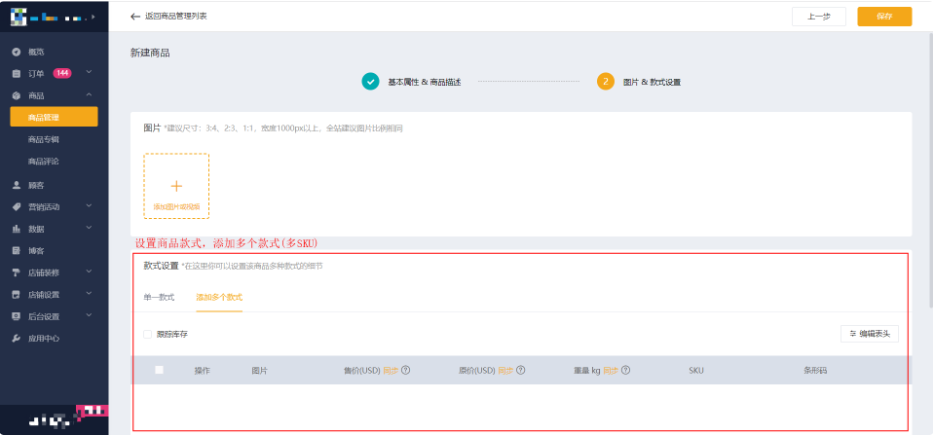Click the help icon next to 原价(USD)

[521, 370]
